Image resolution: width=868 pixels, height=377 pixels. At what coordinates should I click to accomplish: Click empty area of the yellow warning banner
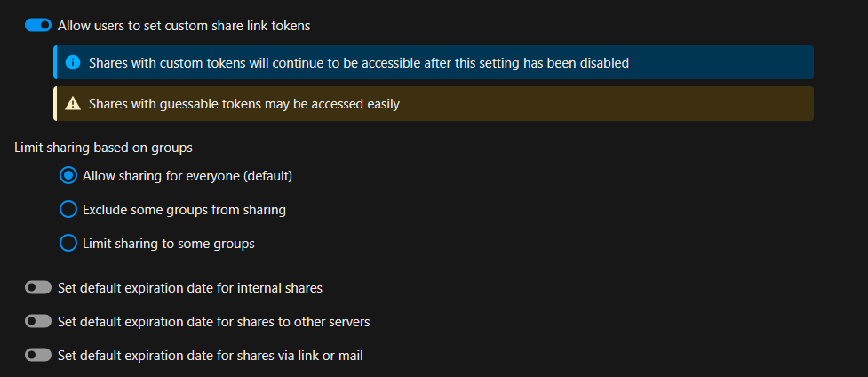tap(622, 104)
